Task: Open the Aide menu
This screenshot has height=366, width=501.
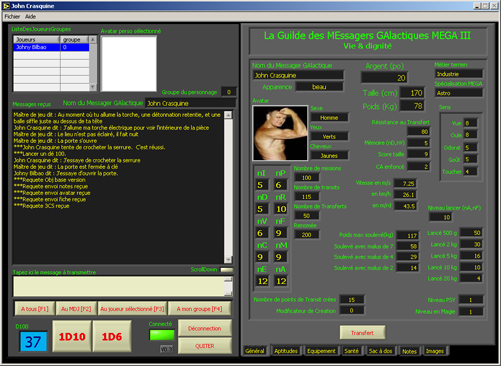Action: [x=30, y=16]
